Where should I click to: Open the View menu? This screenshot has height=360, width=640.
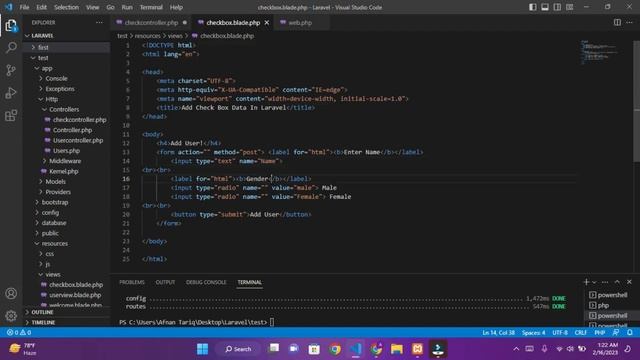coord(92,7)
